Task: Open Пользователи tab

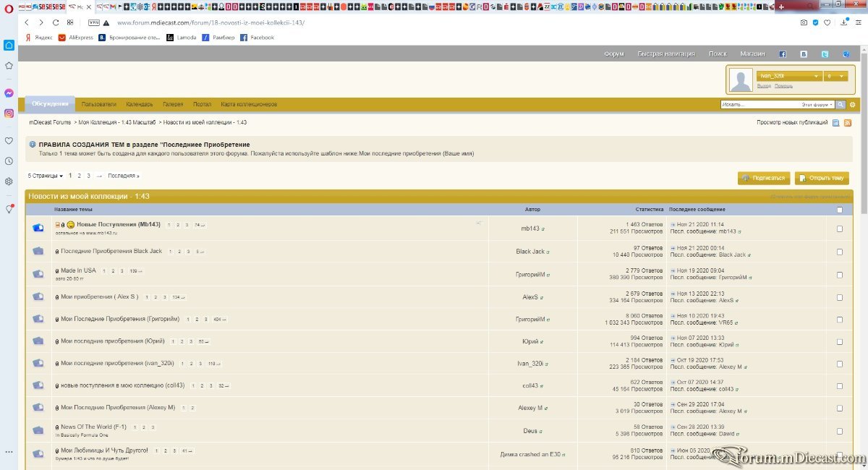Action: click(99, 104)
